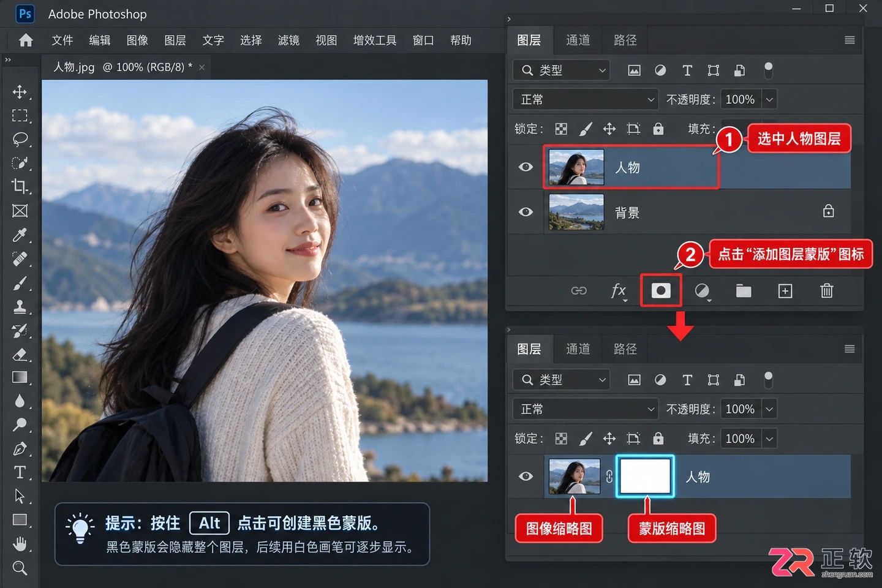Image resolution: width=882 pixels, height=588 pixels.
Task: Expand opacity slider arrow in upper panel
Action: pyautogui.click(x=770, y=99)
